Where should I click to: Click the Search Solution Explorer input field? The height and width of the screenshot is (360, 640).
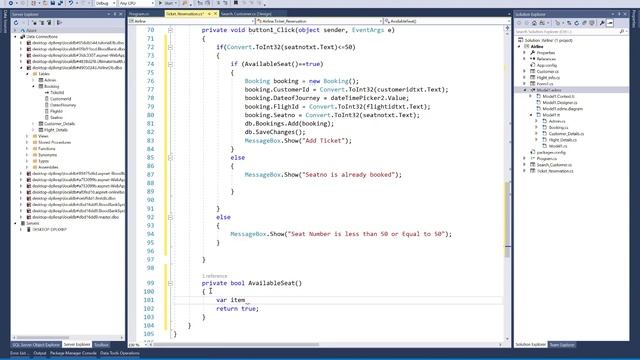(x=567, y=31)
